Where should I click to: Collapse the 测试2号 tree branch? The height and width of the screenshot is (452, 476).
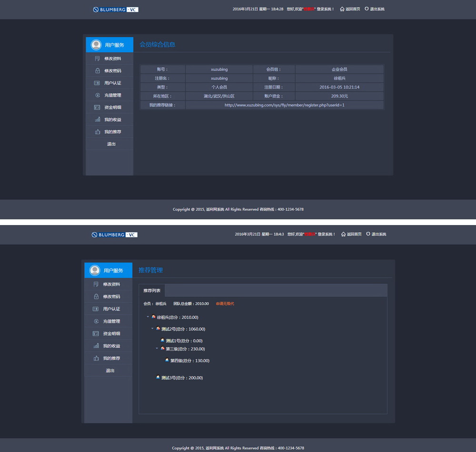[152, 329]
